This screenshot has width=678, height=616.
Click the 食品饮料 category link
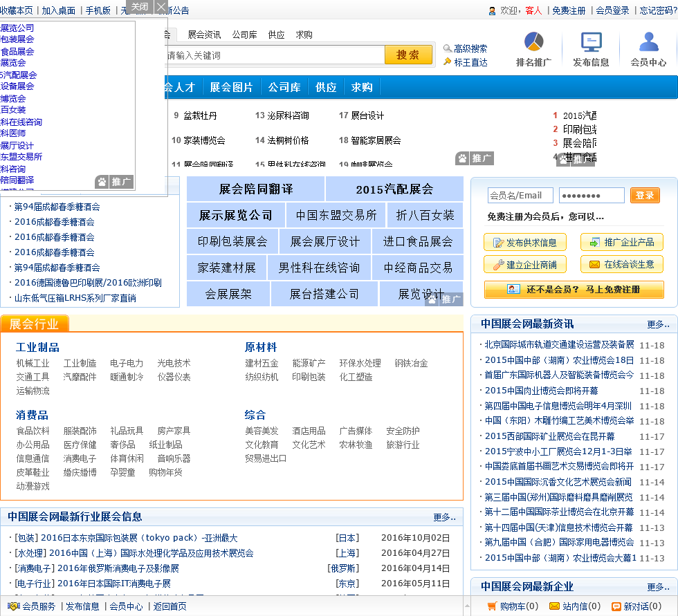(33, 431)
